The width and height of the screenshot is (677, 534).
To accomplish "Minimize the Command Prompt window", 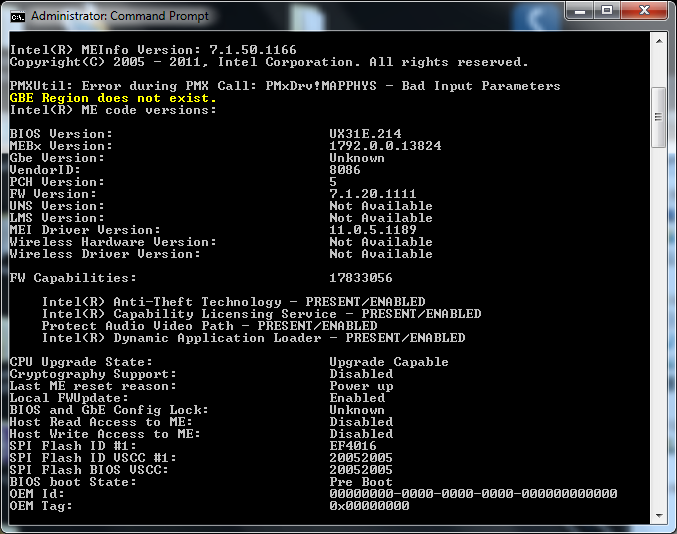I will [579, 11].
